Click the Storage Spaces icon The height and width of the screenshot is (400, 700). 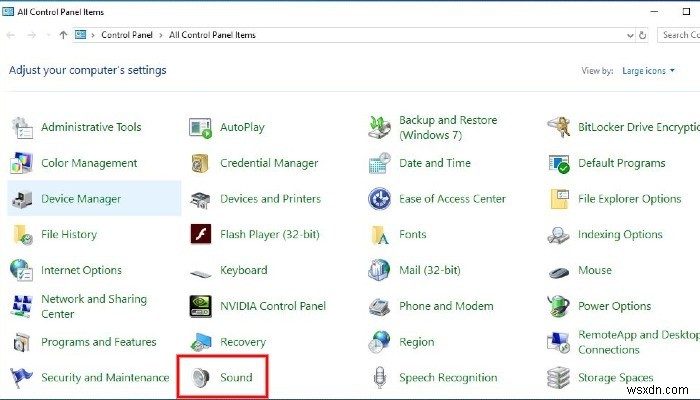558,378
